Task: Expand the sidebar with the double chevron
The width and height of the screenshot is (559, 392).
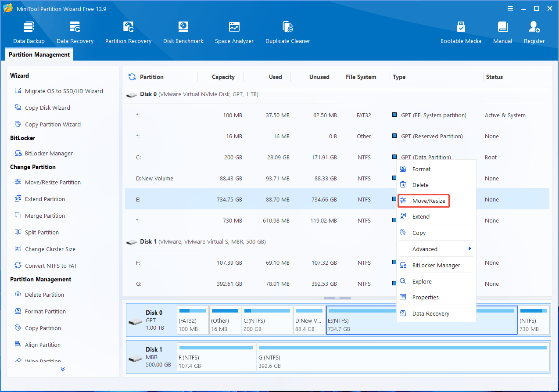Action: [63, 369]
